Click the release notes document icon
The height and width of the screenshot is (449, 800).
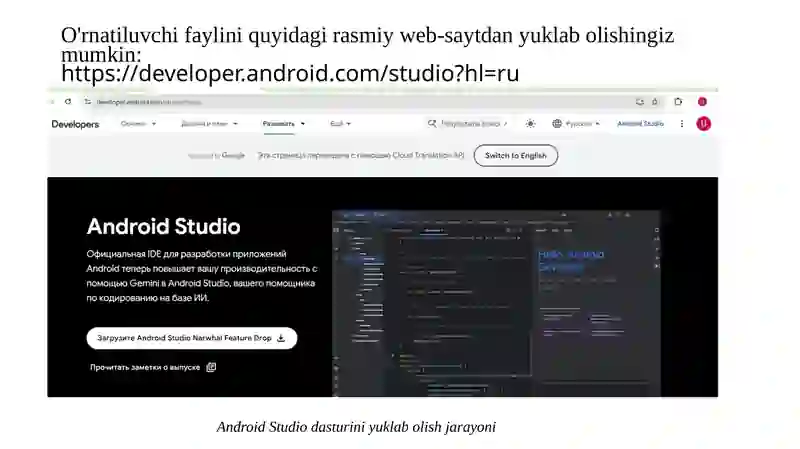(x=211, y=367)
